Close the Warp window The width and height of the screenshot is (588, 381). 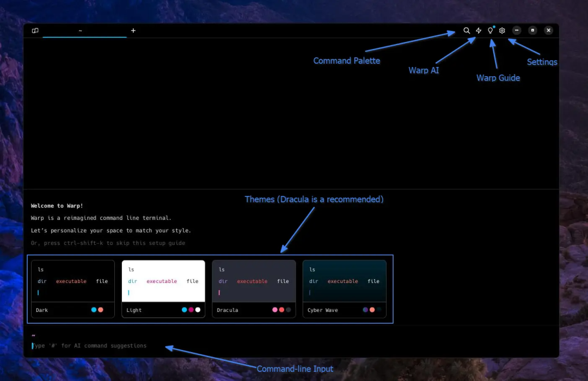coord(548,30)
